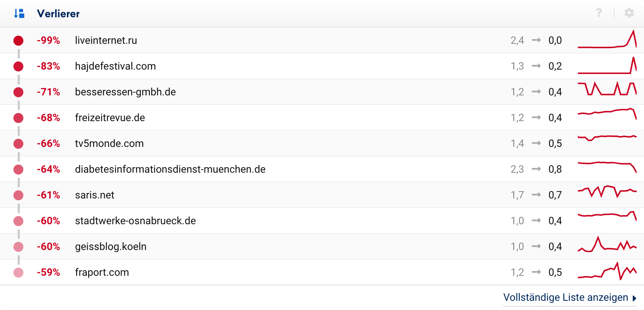Click the red dot next to liveinternet.ru
The width and height of the screenshot is (644, 310).
[x=18, y=40]
